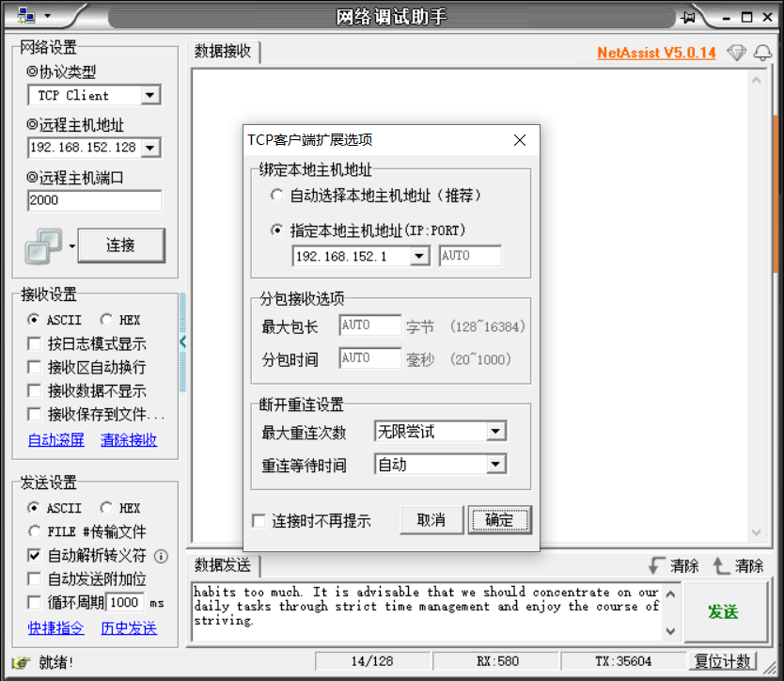784x681 pixels.
Task: Confirm dialog with 确定 button
Action: point(499,520)
